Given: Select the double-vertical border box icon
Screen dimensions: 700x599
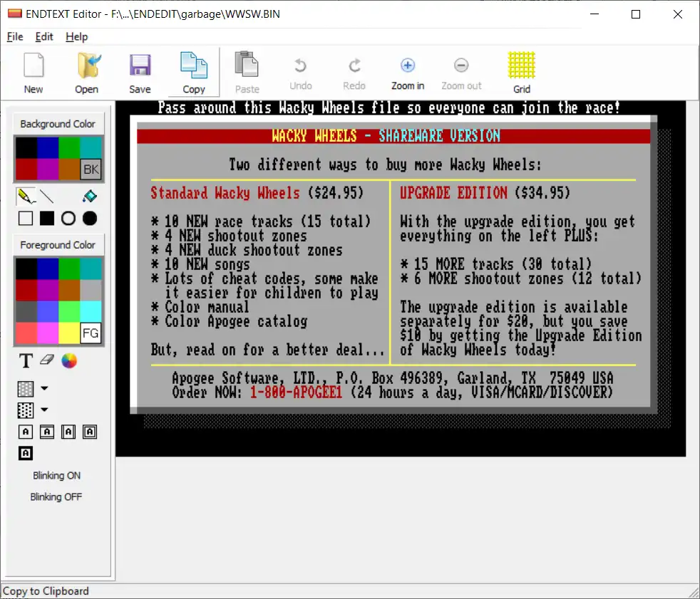Looking at the screenshot, I should [68, 432].
